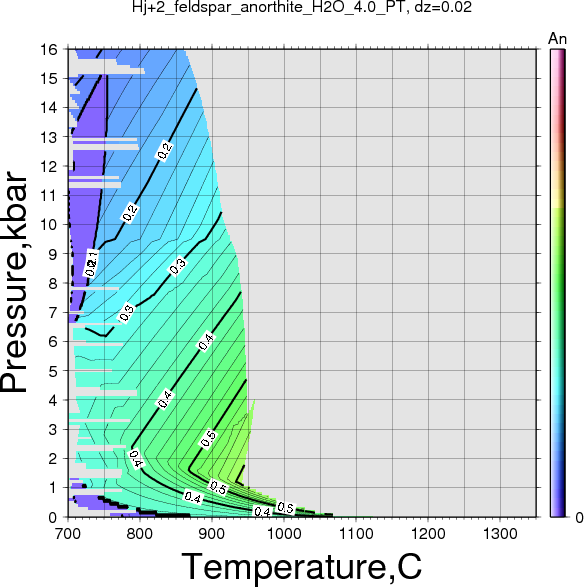Select the 'Temperature,C' horizontal axis label
The height and width of the screenshot is (587, 584).
tap(302, 567)
